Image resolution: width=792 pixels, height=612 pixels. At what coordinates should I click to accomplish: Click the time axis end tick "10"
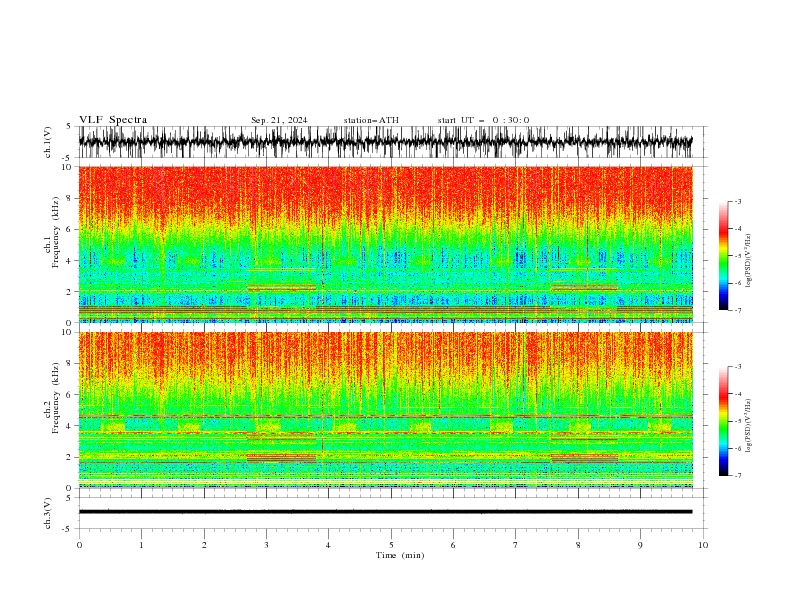[x=703, y=545]
